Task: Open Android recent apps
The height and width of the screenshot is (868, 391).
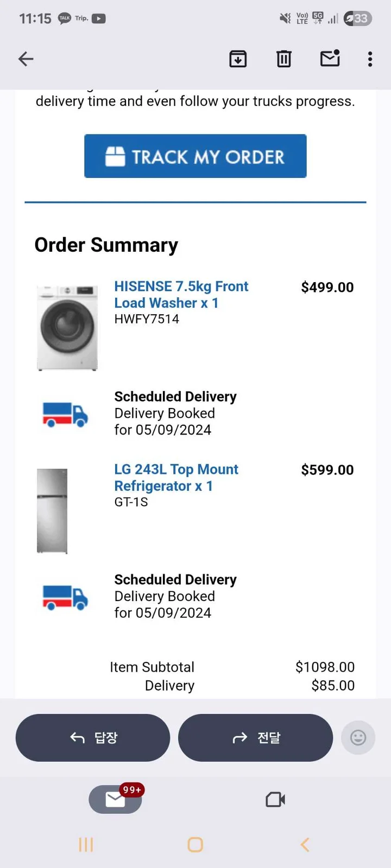Action: [x=86, y=845]
